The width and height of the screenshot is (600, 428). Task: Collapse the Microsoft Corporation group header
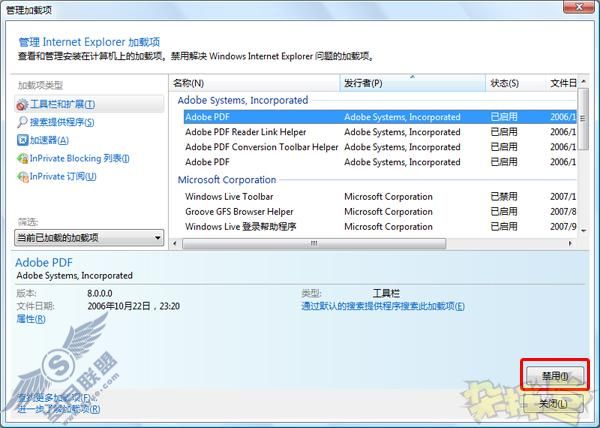pyautogui.click(x=227, y=180)
